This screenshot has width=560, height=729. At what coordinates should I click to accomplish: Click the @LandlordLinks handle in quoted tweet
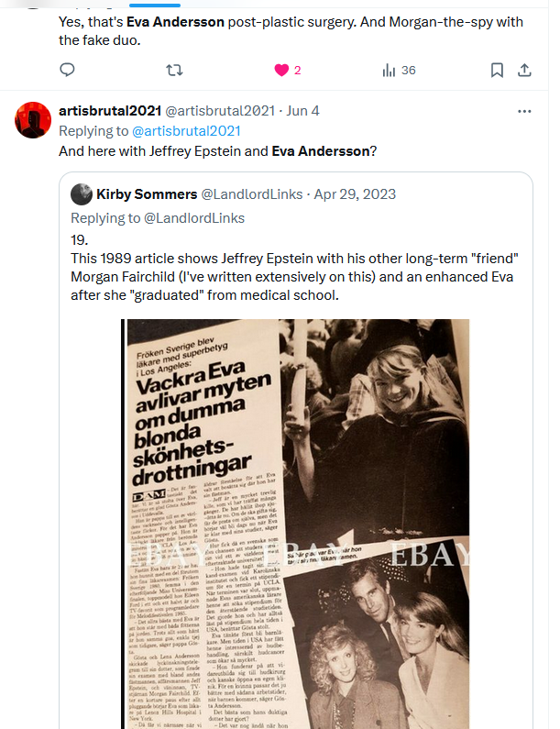251,193
